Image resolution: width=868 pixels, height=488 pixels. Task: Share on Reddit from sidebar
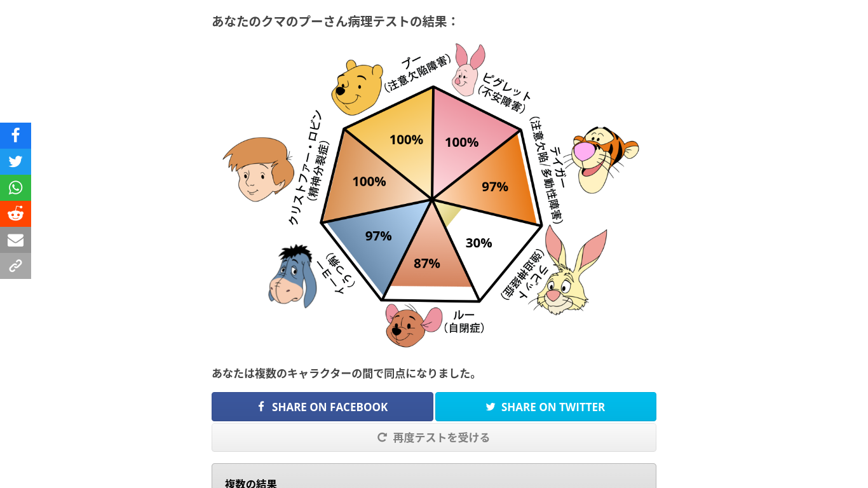[x=15, y=213]
